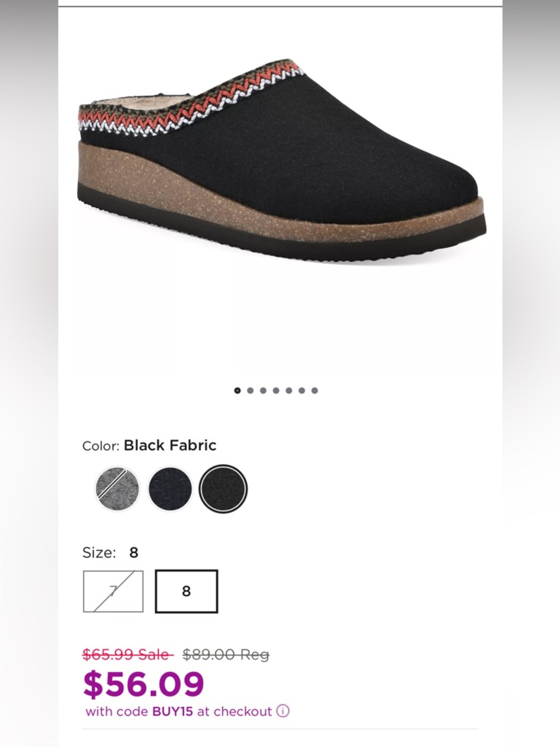The width and height of the screenshot is (560, 747).
Task: Click the Color: Black Fabric label
Action: coord(149,446)
